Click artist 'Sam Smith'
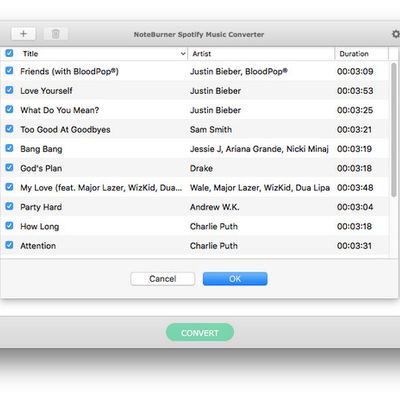This screenshot has height=400, width=400. coord(211,129)
